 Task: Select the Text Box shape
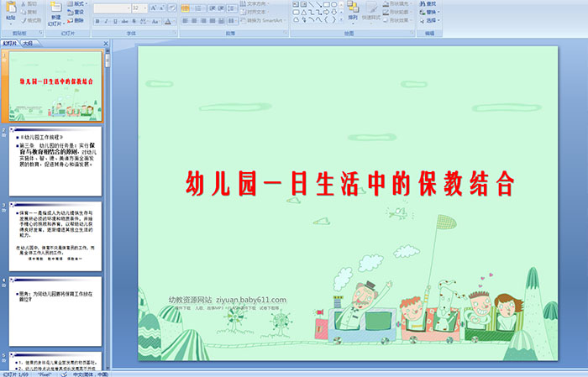click(296, 4)
